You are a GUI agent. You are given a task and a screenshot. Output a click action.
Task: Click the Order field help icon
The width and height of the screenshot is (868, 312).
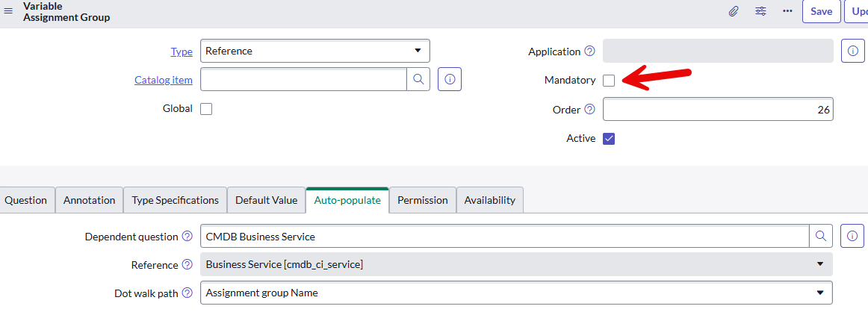pyautogui.click(x=589, y=110)
